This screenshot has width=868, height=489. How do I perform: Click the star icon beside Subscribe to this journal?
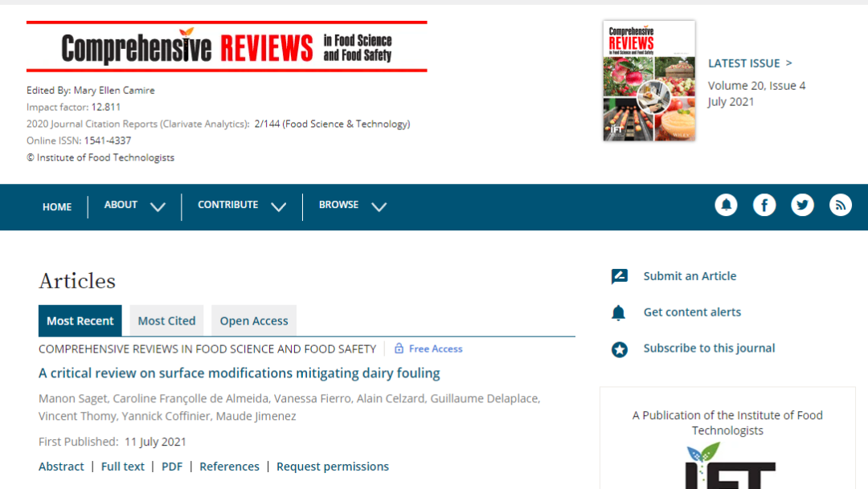(620, 349)
